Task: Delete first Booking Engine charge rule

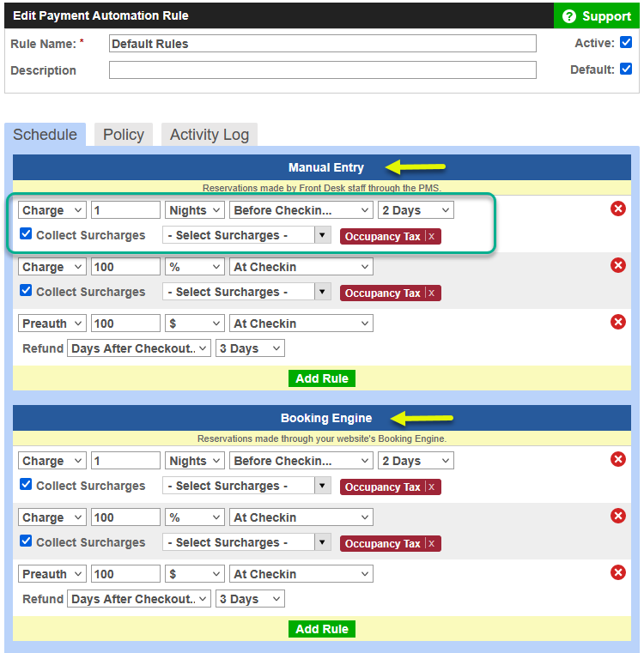Action: click(x=617, y=459)
